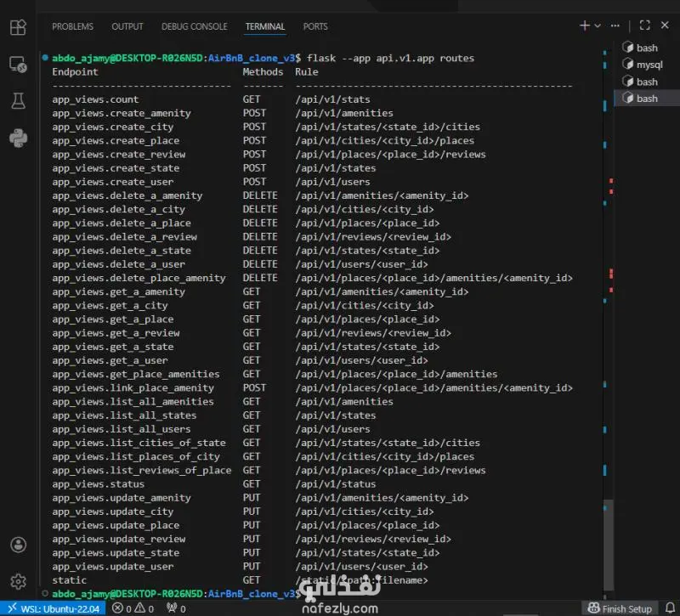Click app_views.update_user endpoint text
The height and width of the screenshot is (616, 680).
113,567
